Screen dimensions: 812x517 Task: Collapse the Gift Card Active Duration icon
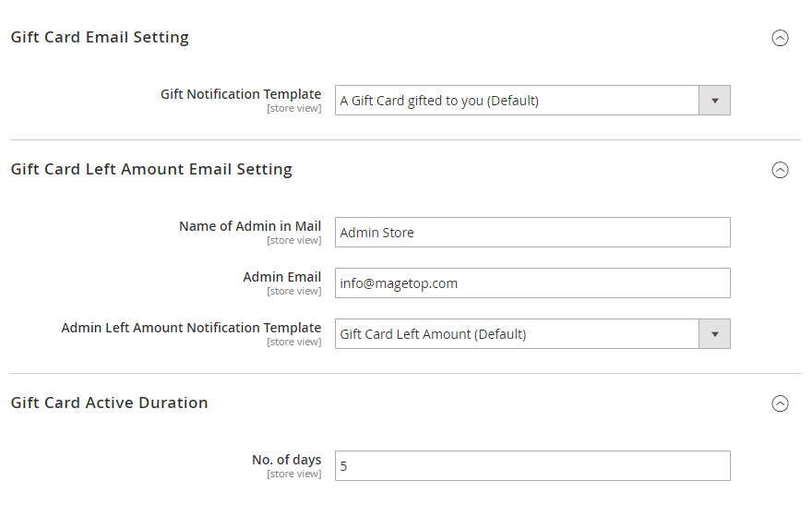[780, 403]
